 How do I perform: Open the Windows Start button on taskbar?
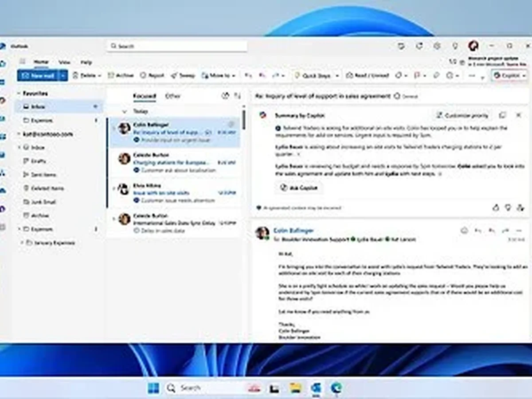(x=153, y=388)
